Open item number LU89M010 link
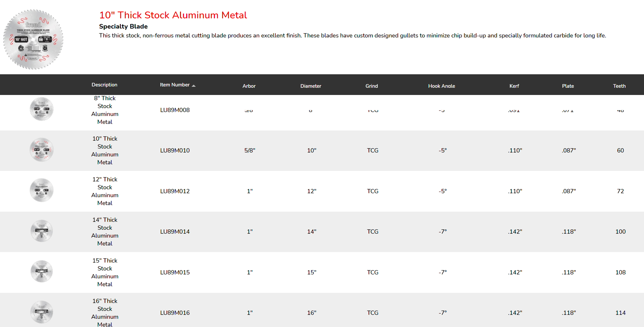This screenshot has width=644, height=327. coord(175,151)
